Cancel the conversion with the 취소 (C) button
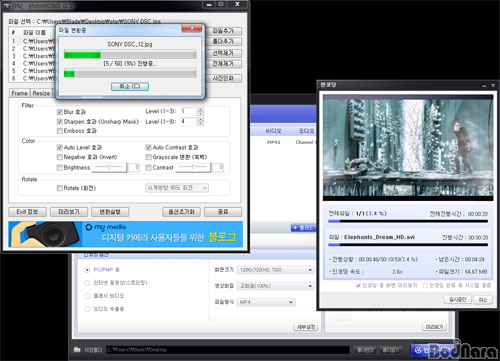This screenshot has height=361, width=500. (x=130, y=86)
